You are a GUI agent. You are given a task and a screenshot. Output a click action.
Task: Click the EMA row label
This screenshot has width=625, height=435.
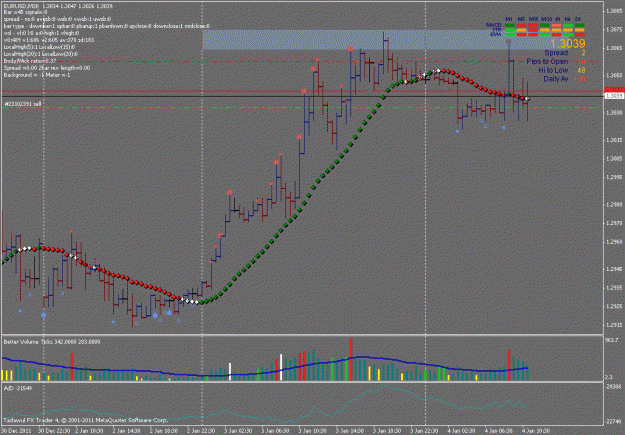pos(496,34)
